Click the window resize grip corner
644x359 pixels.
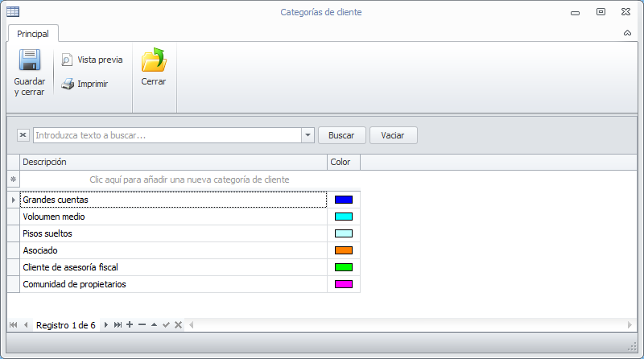click(633, 347)
